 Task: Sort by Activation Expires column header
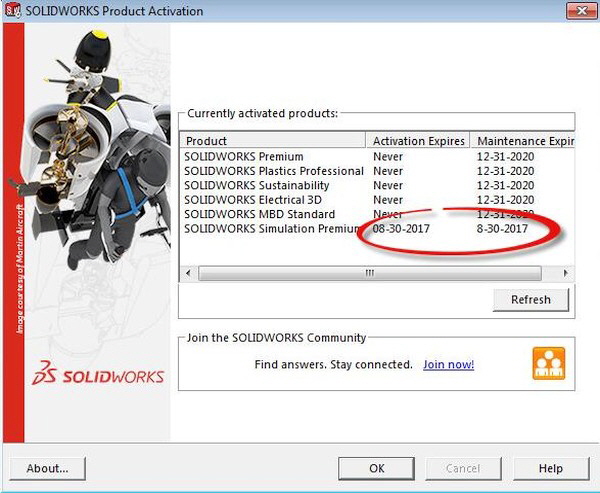[418, 140]
